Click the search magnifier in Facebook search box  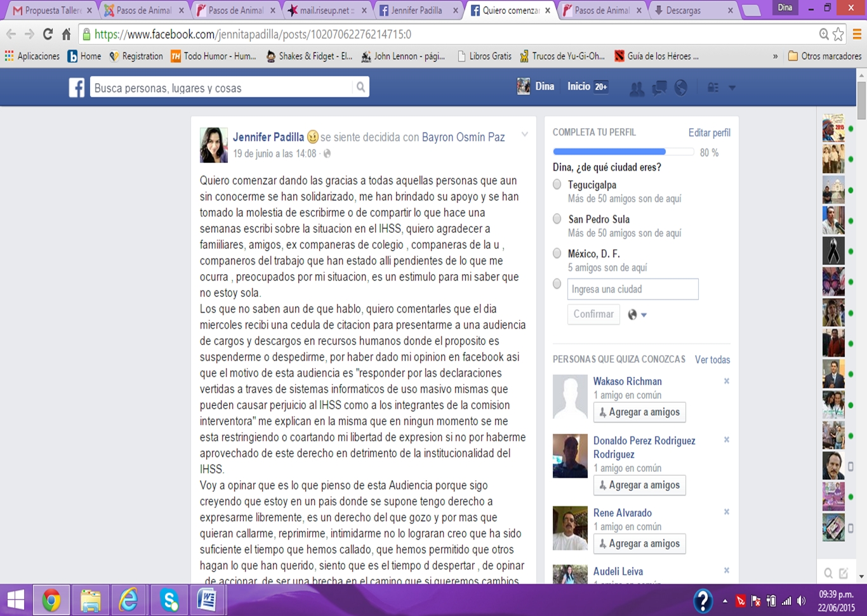click(361, 88)
